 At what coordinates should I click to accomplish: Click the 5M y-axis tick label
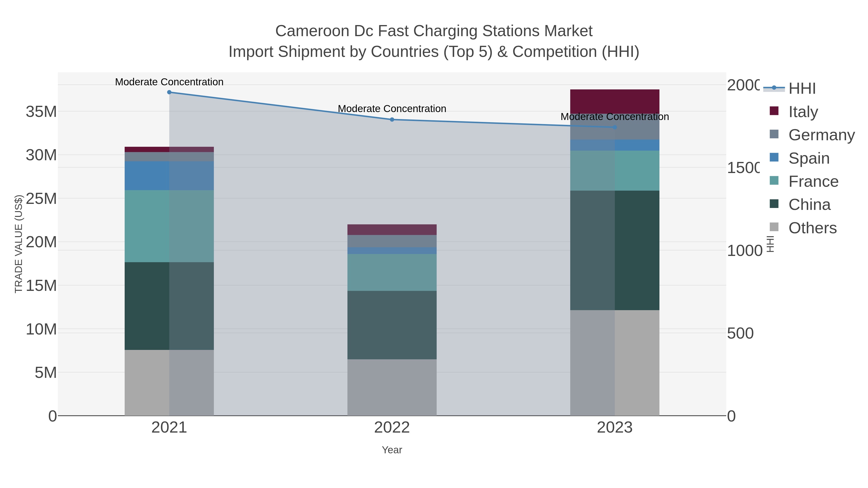[x=46, y=373]
